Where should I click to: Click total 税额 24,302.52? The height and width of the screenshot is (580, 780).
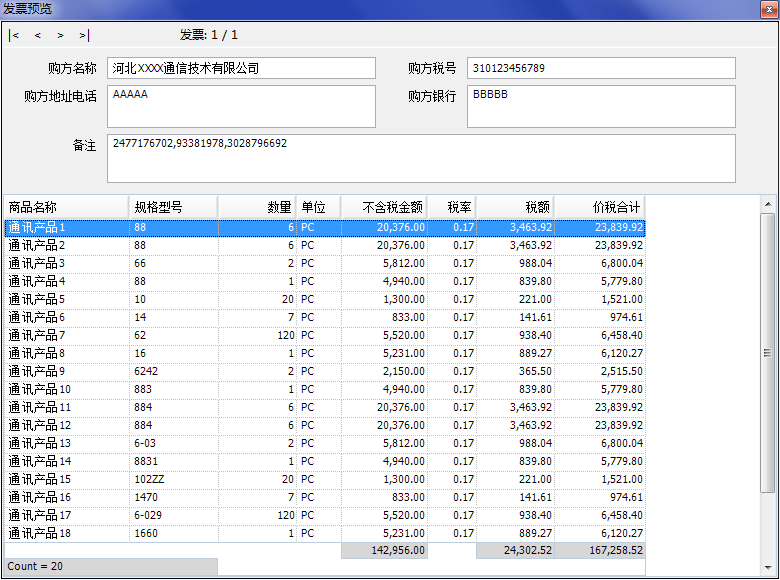pos(516,551)
